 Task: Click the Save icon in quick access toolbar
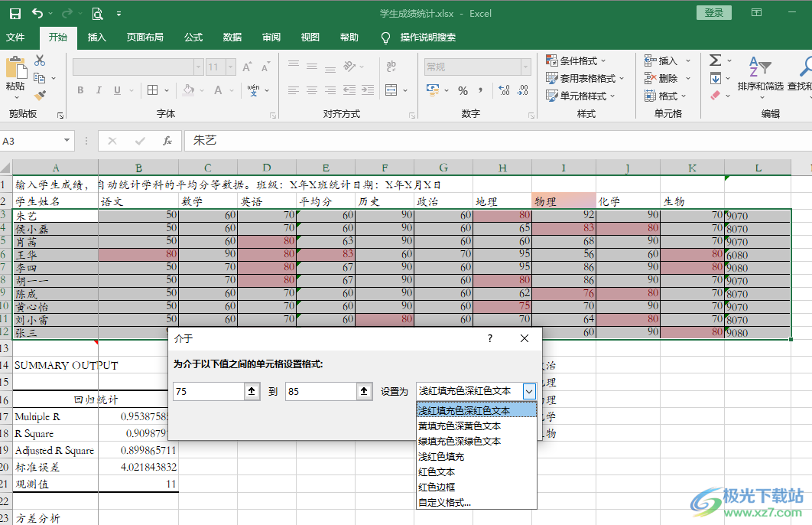tap(15, 14)
